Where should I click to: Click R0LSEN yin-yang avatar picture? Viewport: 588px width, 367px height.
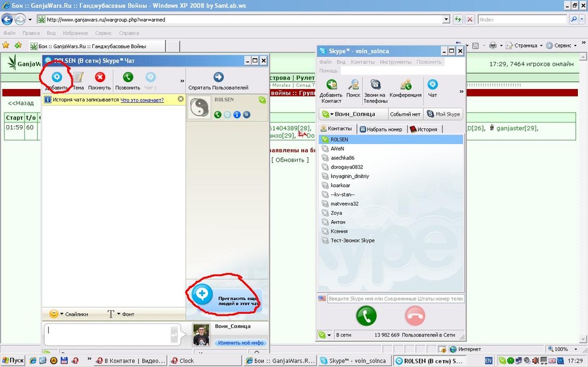point(199,108)
